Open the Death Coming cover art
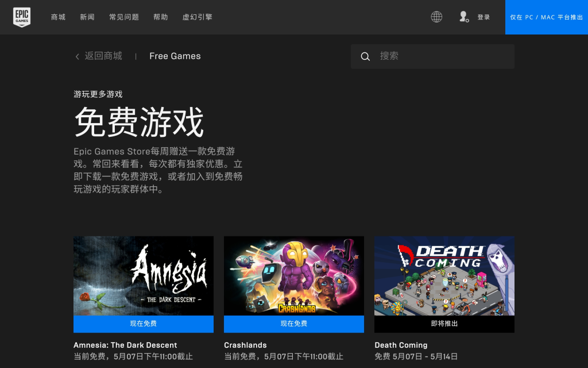The image size is (588, 368). [x=444, y=275]
